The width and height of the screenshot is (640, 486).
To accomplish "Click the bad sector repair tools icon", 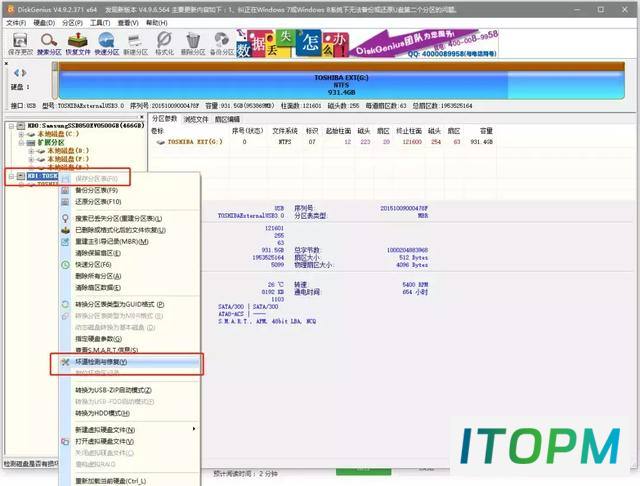I will coord(65,362).
